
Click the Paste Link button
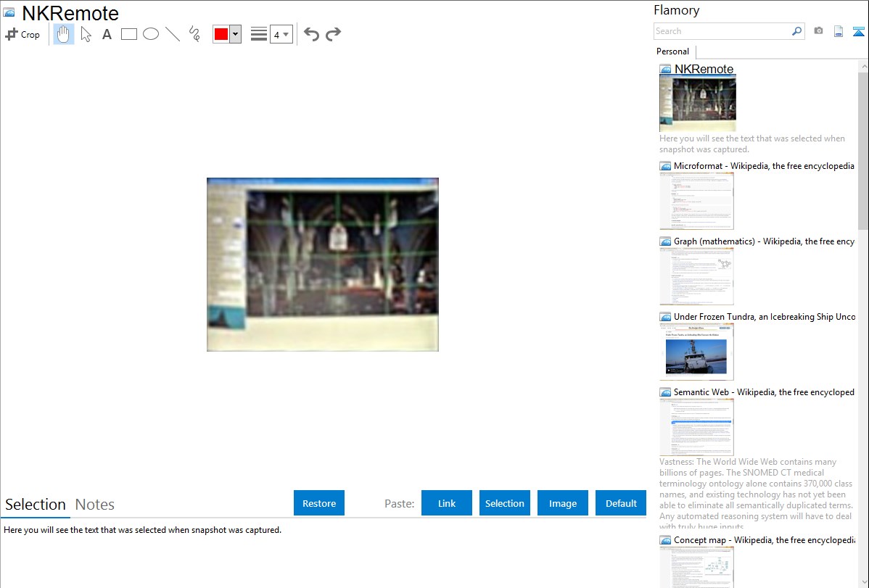click(x=447, y=503)
